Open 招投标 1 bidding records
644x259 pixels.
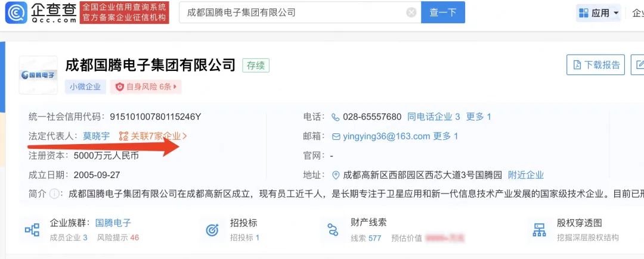pyautogui.click(x=245, y=238)
